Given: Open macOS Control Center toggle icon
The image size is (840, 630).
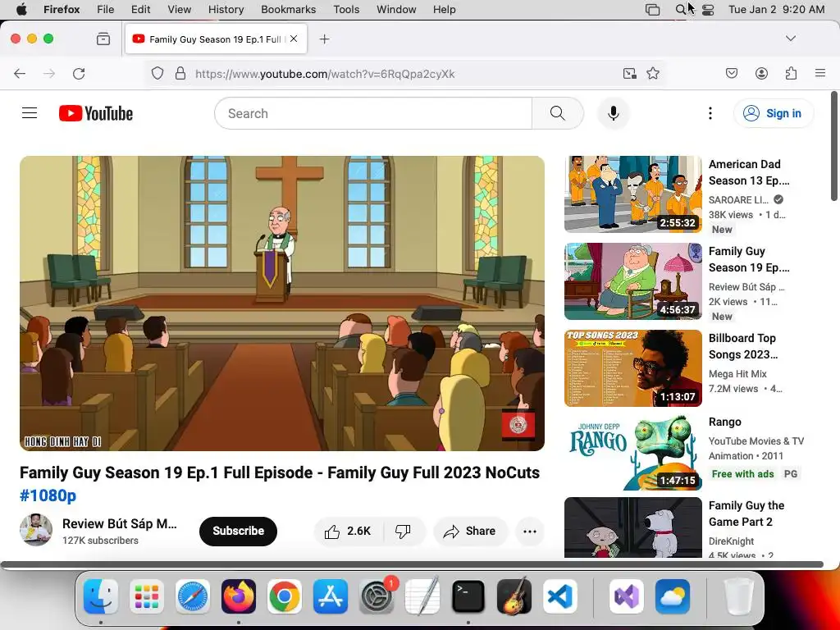Looking at the screenshot, I should pos(708,10).
